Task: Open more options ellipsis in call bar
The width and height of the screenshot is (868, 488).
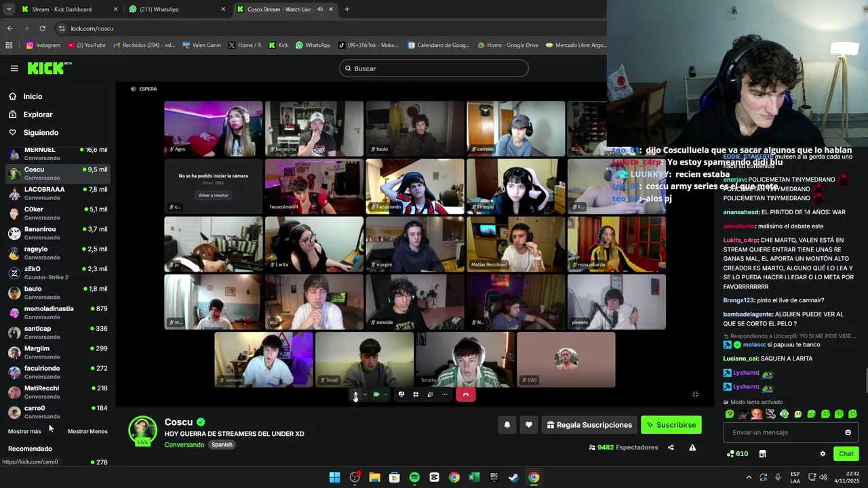Action: (445, 394)
